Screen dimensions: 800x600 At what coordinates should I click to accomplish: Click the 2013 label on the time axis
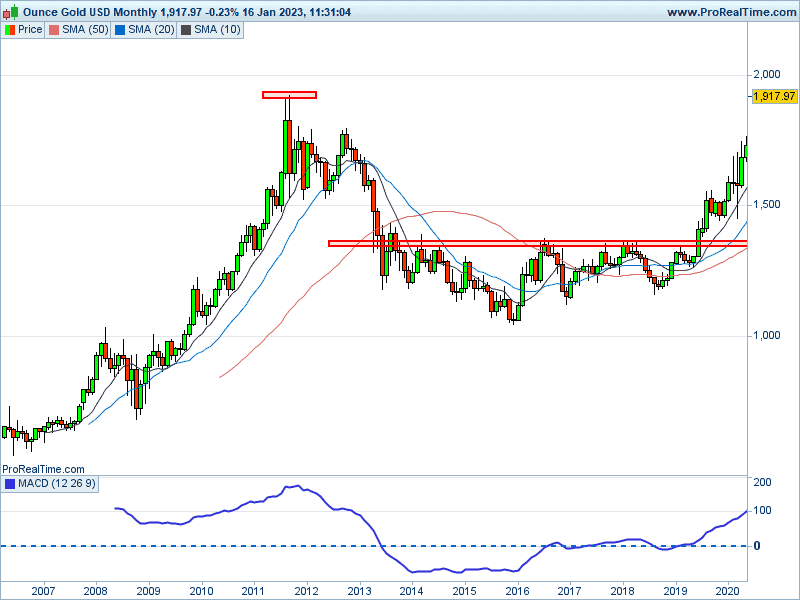359,591
